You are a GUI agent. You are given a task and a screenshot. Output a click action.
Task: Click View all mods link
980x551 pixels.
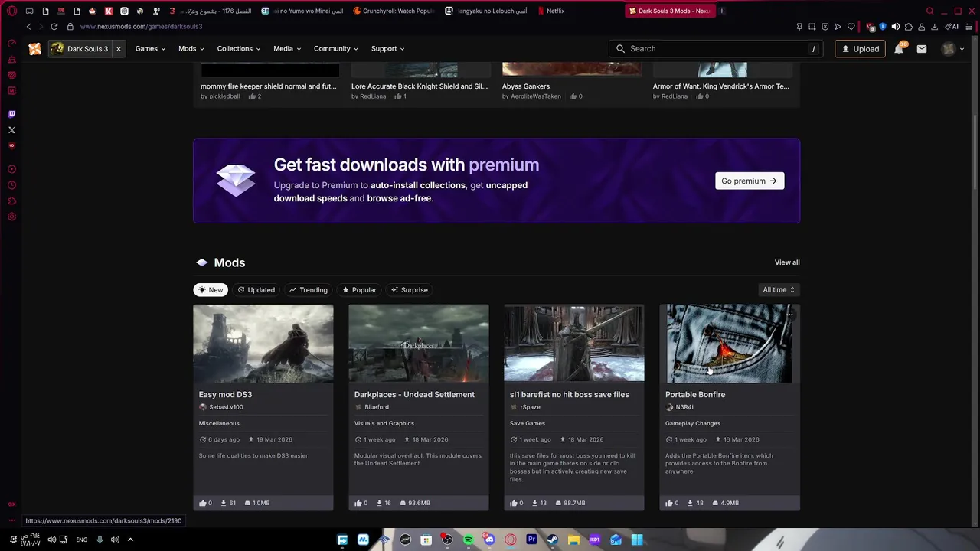tap(787, 262)
